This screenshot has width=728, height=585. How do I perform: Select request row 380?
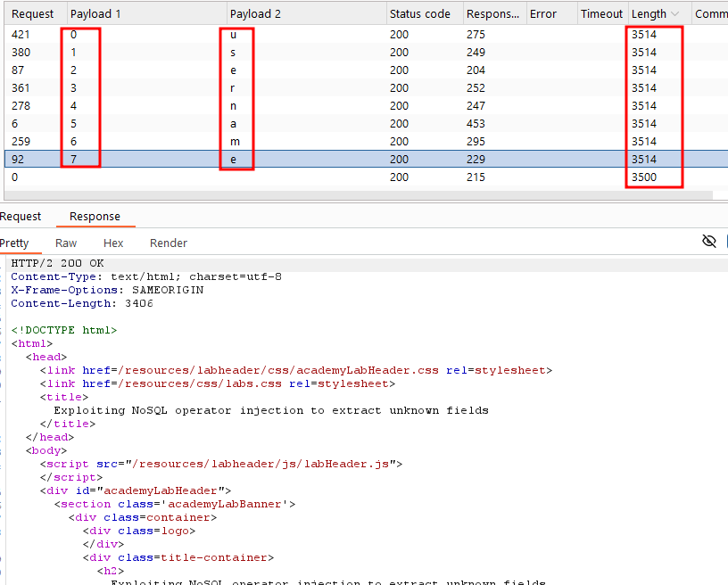[366, 53]
